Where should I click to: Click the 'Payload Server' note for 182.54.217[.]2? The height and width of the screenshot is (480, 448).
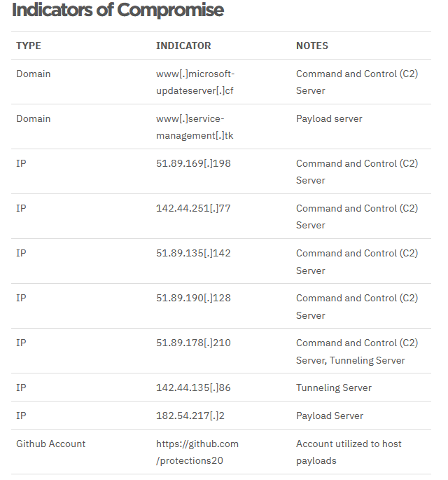(x=330, y=416)
